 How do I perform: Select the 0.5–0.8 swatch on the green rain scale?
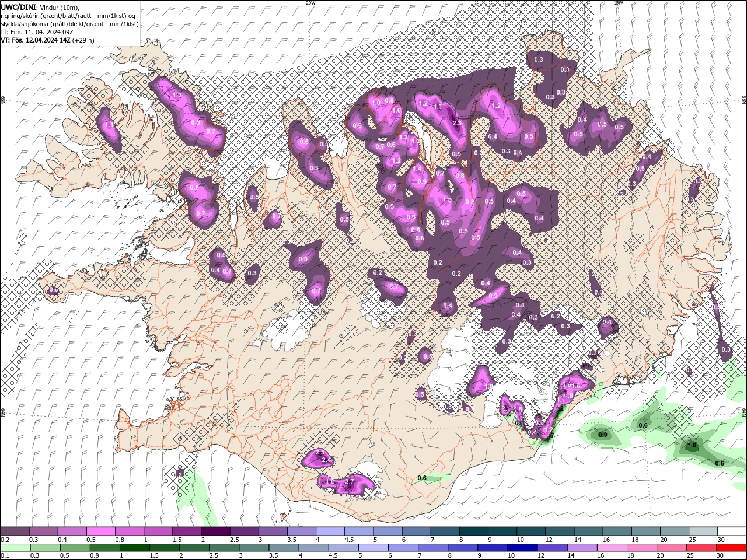tap(75, 548)
